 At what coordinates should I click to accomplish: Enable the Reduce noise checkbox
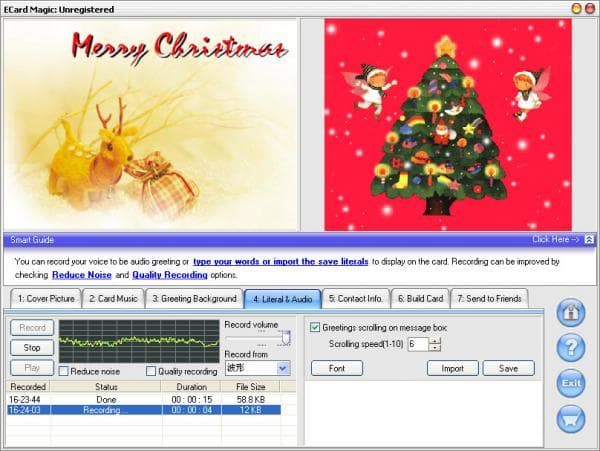click(66, 371)
